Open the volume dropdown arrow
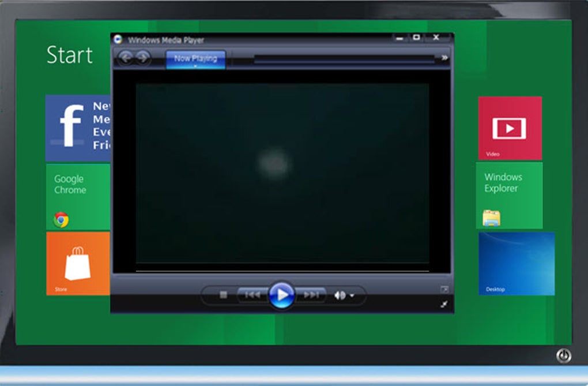Viewport: 588px width, 386px height. (352, 296)
